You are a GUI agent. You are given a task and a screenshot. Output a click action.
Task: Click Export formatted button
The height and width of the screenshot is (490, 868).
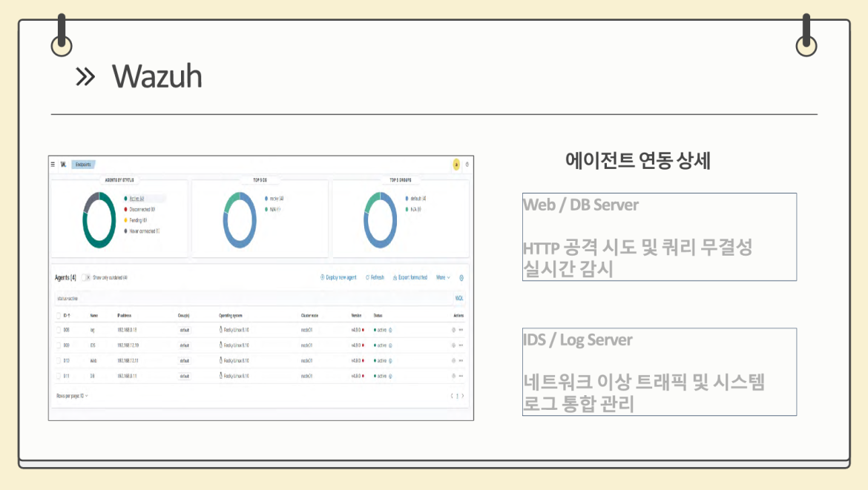[x=410, y=278]
